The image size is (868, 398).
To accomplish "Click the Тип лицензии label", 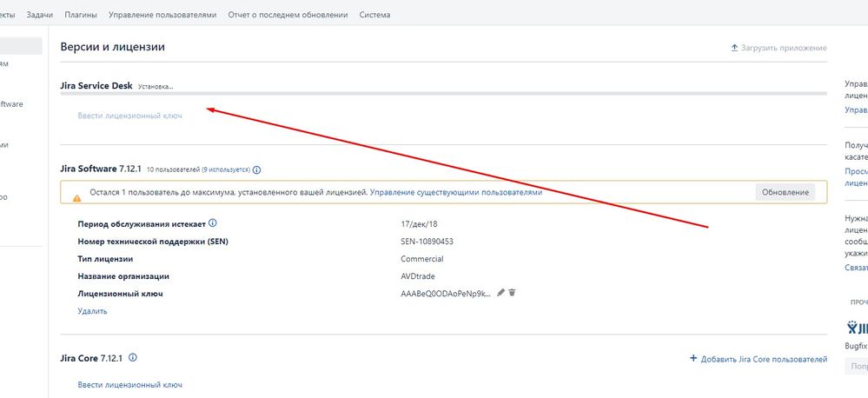I will coord(105,258).
